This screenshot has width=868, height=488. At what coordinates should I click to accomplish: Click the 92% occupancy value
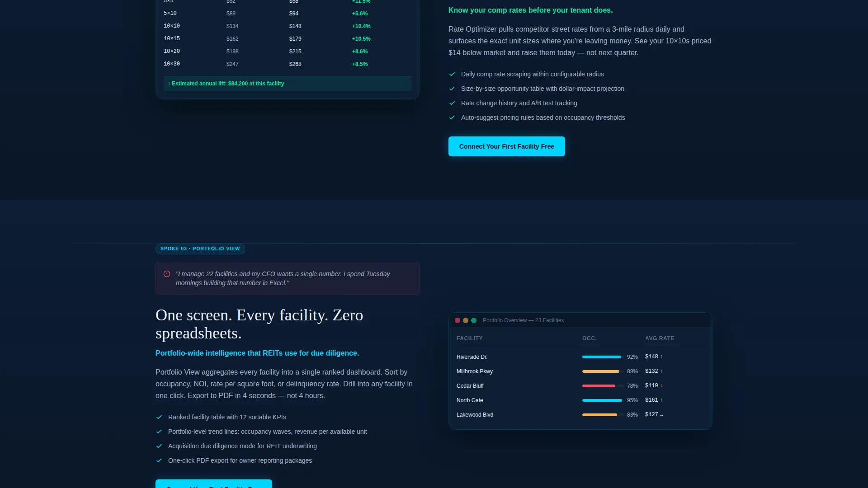632,357
